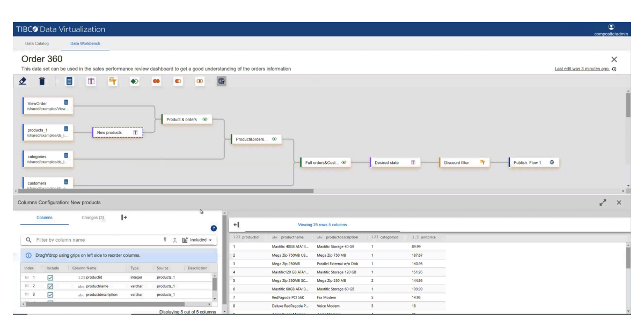Click the preview eye on Product & orders node

(205, 120)
